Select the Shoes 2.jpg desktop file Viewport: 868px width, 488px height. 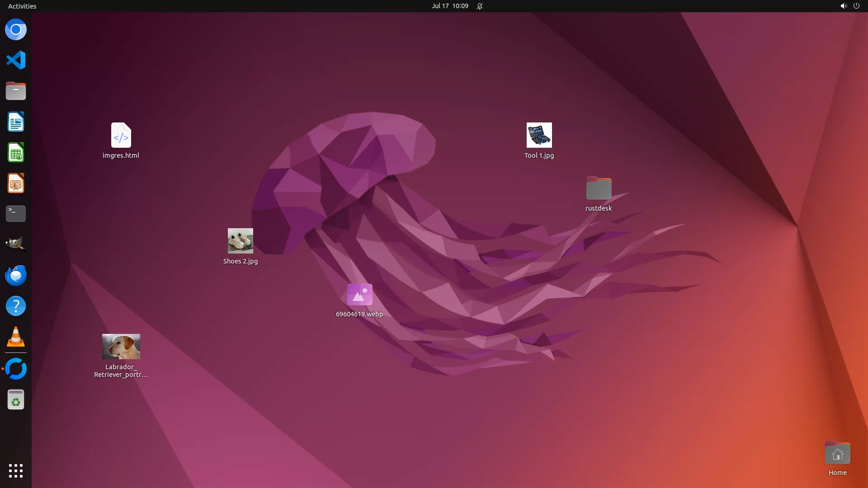coord(240,241)
